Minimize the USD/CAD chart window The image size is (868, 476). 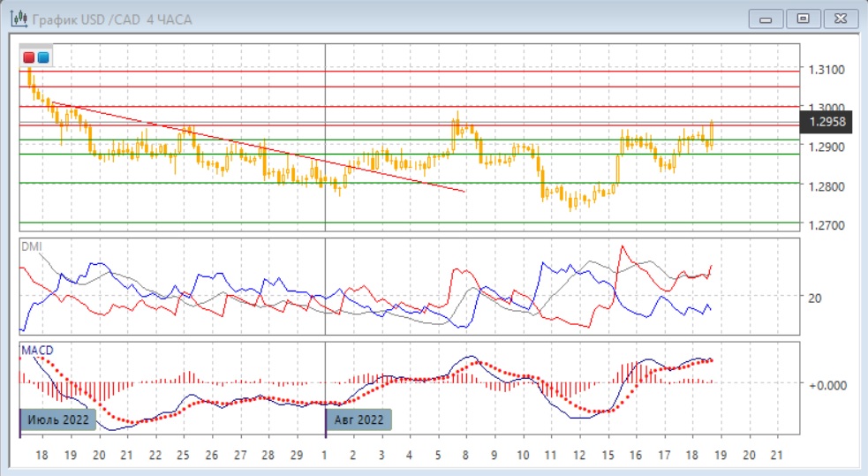point(766,19)
